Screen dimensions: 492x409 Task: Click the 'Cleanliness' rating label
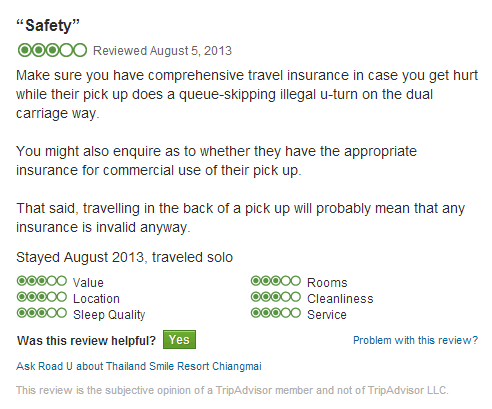click(x=340, y=299)
